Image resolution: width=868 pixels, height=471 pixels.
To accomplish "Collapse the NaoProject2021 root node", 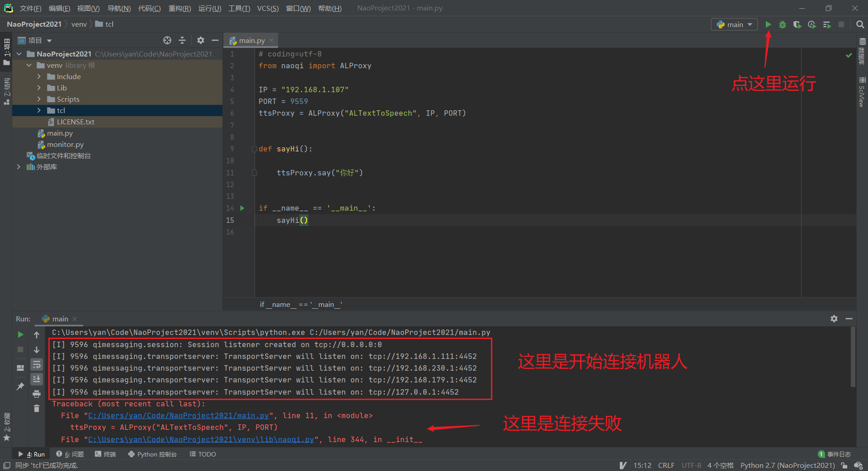I will point(19,54).
